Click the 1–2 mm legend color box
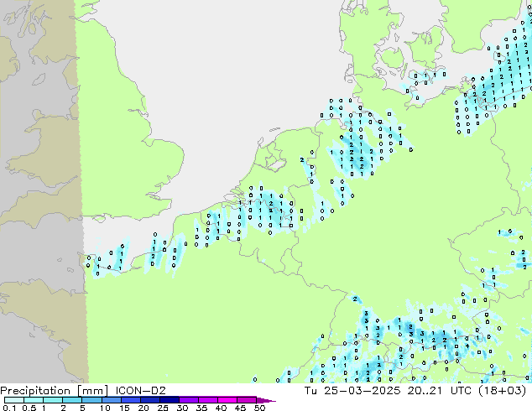This screenshot has height=411, width=532. click(53, 400)
